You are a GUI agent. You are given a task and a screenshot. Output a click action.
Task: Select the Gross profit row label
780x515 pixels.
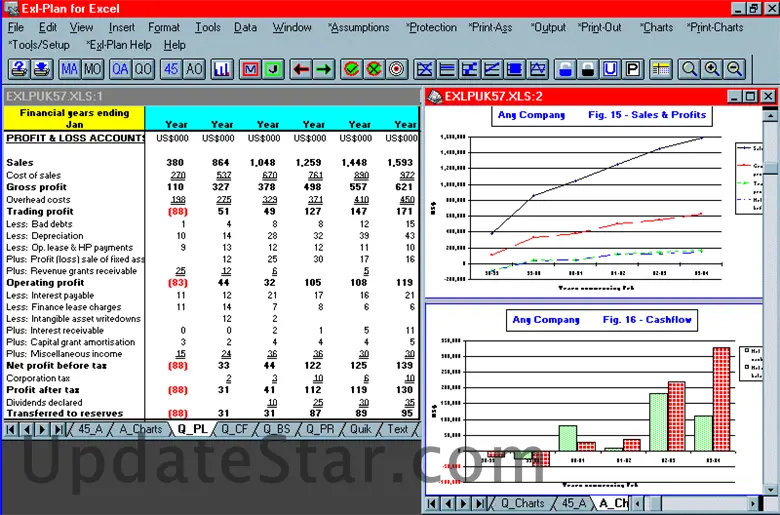tap(36, 187)
